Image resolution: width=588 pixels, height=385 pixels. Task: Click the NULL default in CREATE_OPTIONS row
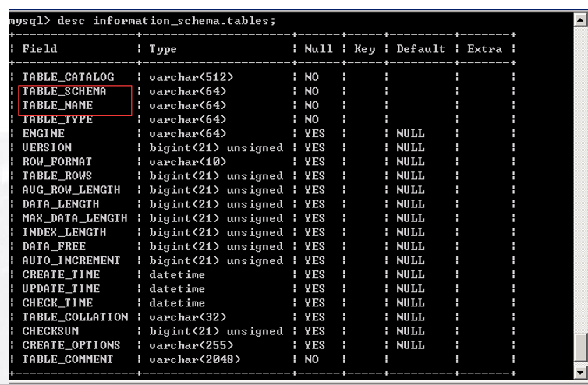[x=411, y=345]
